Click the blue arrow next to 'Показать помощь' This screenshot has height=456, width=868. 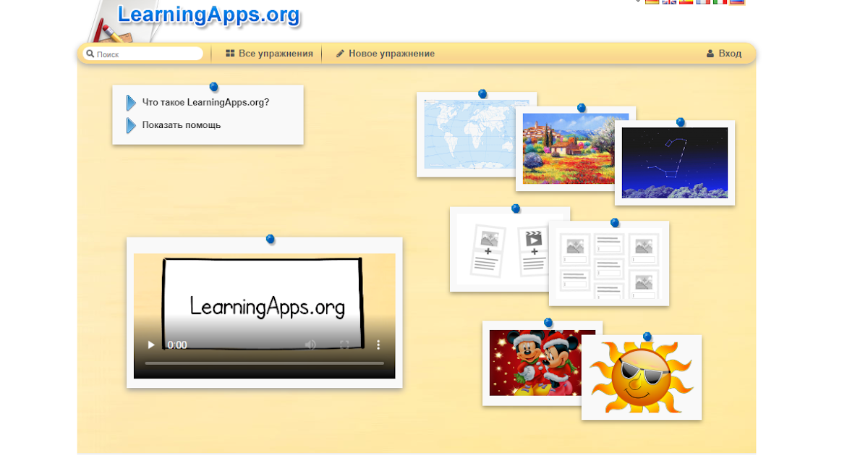point(132,125)
